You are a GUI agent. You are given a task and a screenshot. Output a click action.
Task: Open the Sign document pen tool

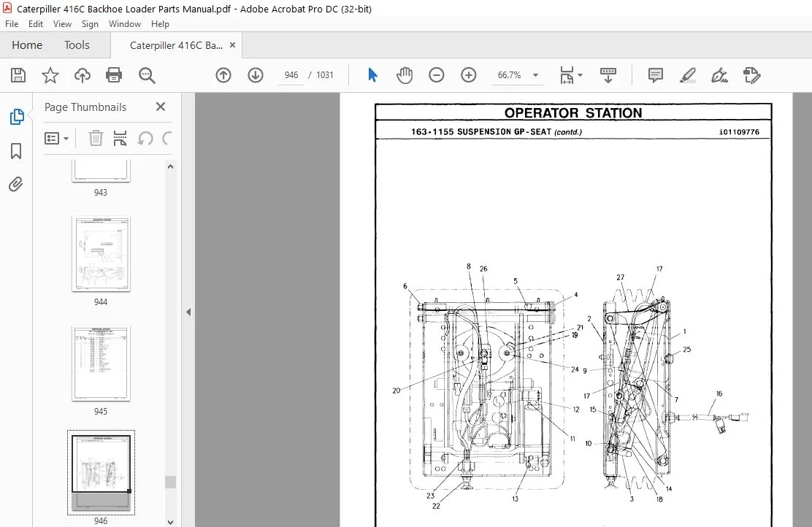[x=719, y=76]
